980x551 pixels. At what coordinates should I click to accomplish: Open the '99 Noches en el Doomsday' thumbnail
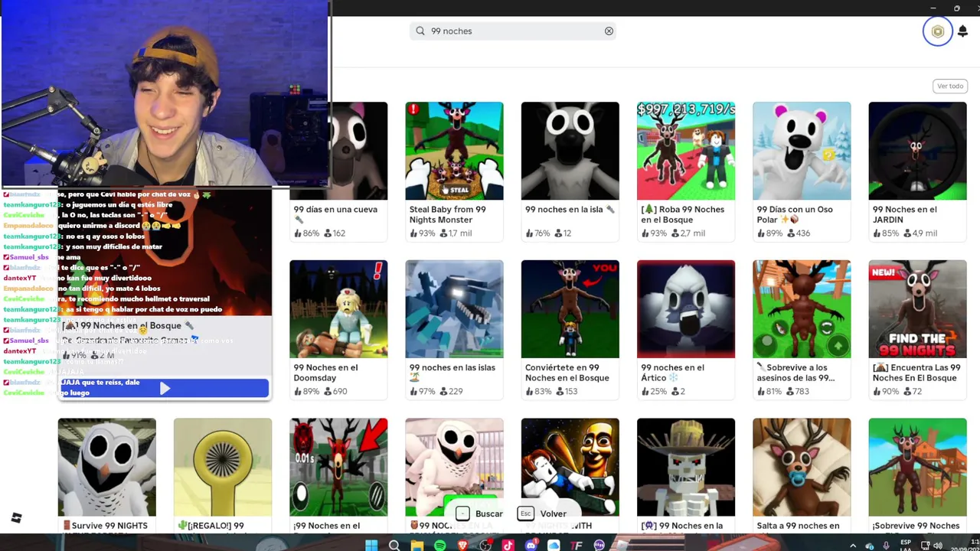[338, 309]
